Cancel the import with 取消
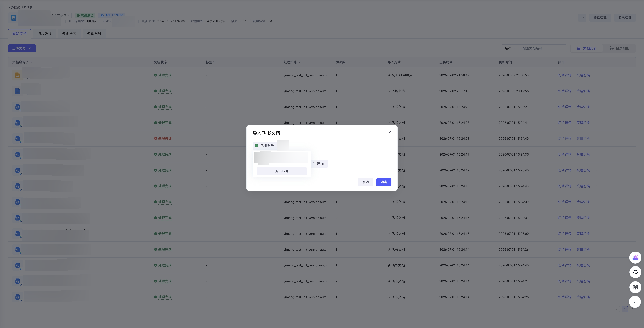This screenshot has height=328, width=644. (365, 182)
